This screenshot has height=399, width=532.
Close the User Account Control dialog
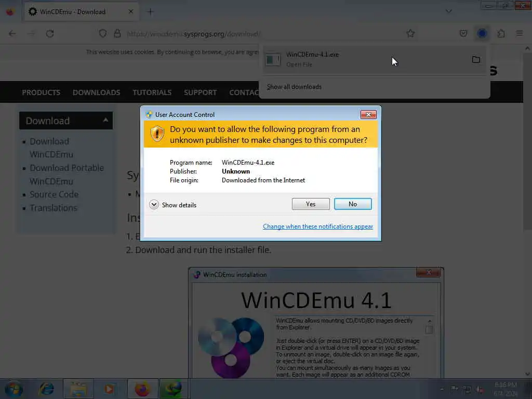368,115
